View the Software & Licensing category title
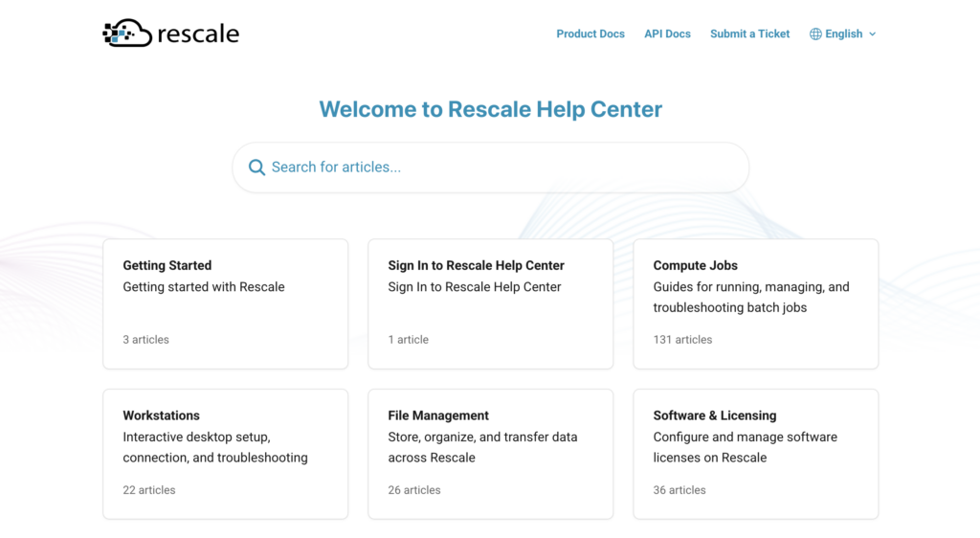The image size is (980, 538). [714, 415]
